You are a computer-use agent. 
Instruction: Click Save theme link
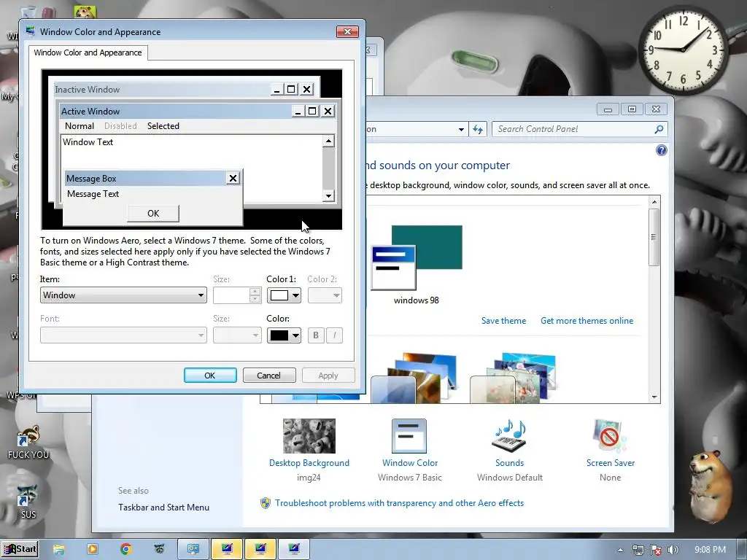tap(503, 321)
